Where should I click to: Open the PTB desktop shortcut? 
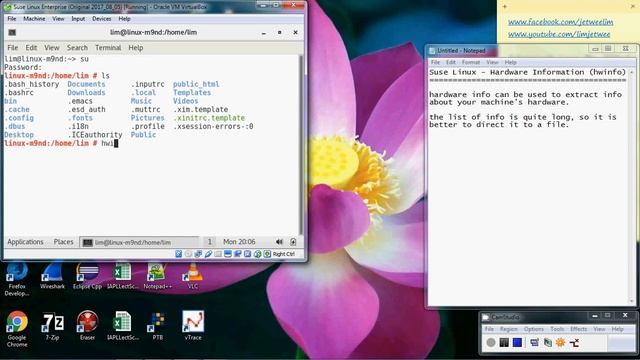pyautogui.click(x=158, y=326)
